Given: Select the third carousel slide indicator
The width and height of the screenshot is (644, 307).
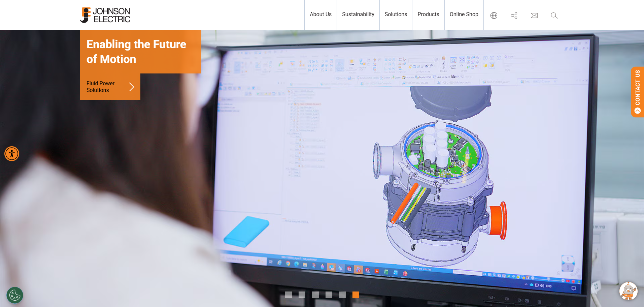Looking at the screenshot, I should click(x=315, y=295).
